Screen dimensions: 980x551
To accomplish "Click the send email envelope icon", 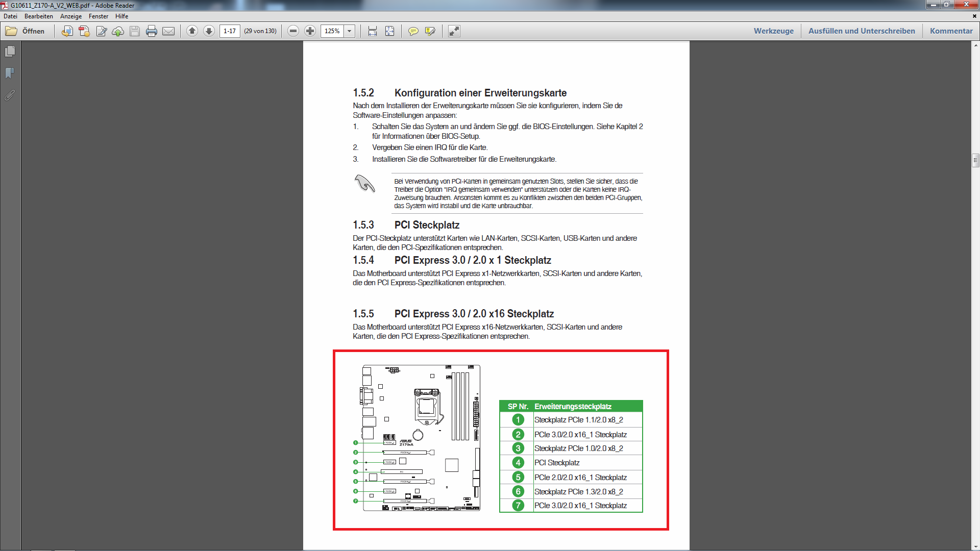I will click(x=168, y=31).
